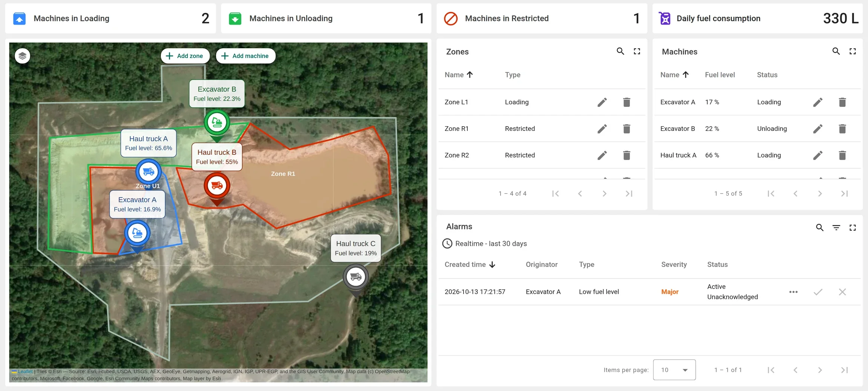Open Alarms filter options
Screen dimensions: 868x391
pos(836,228)
